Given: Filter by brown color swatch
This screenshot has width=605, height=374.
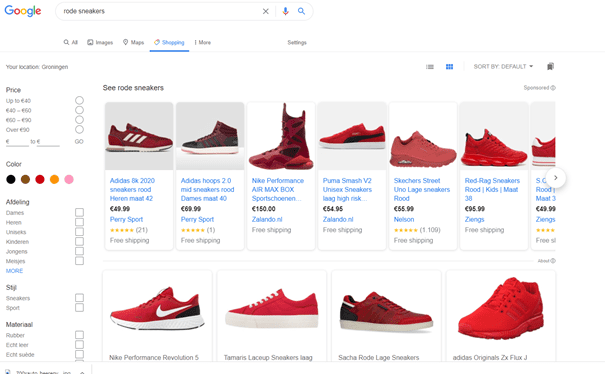Looking at the screenshot, I should click(25, 179).
